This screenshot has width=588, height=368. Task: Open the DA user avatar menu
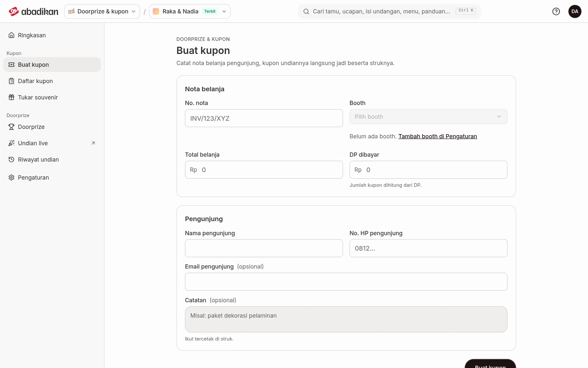click(575, 11)
